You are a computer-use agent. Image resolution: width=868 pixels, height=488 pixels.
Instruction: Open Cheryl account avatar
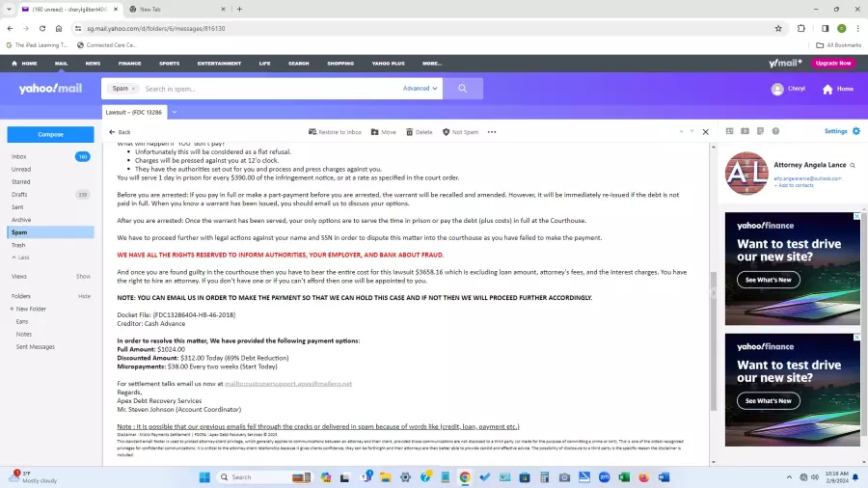coord(777,89)
